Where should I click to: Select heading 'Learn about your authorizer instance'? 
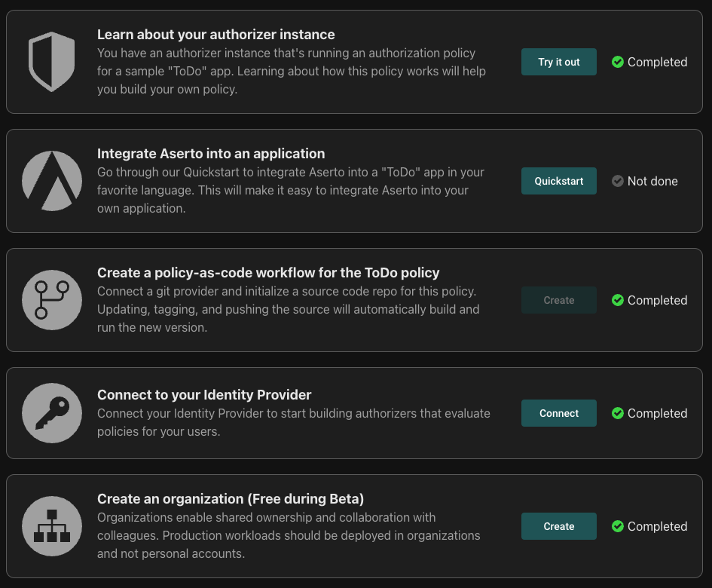pos(215,35)
